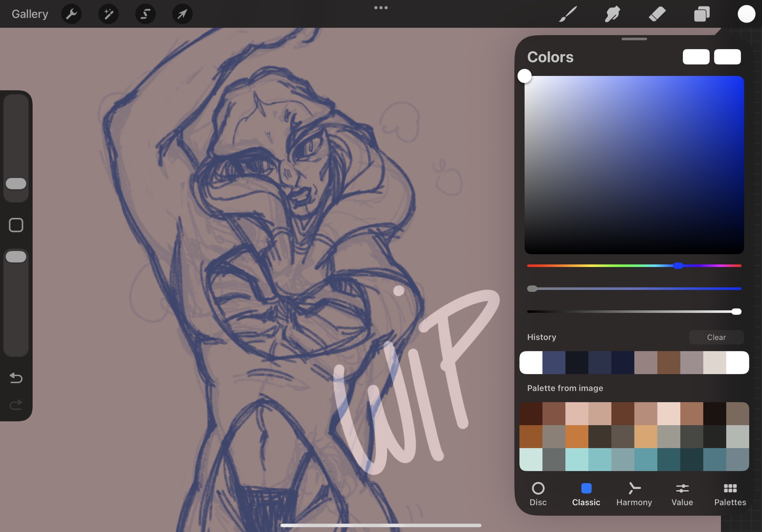Image resolution: width=762 pixels, height=532 pixels.
Task: Switch to the Disc color tab
Action: pos(538,494)
